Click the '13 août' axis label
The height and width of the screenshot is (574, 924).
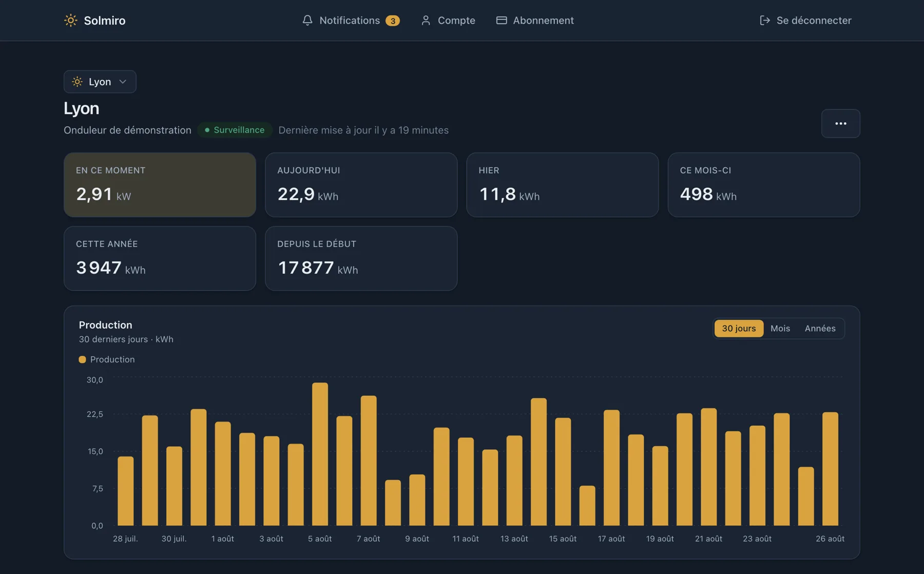click(514, 539)
